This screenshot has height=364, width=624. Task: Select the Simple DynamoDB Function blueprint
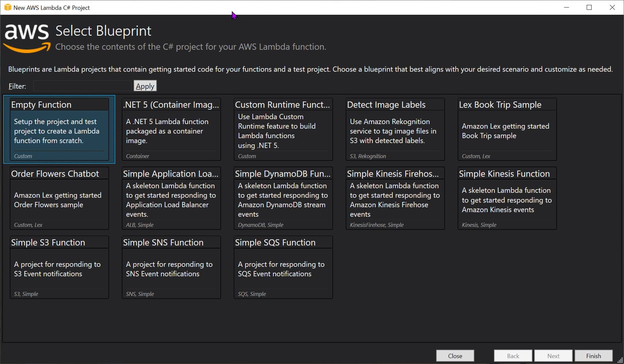283,198
